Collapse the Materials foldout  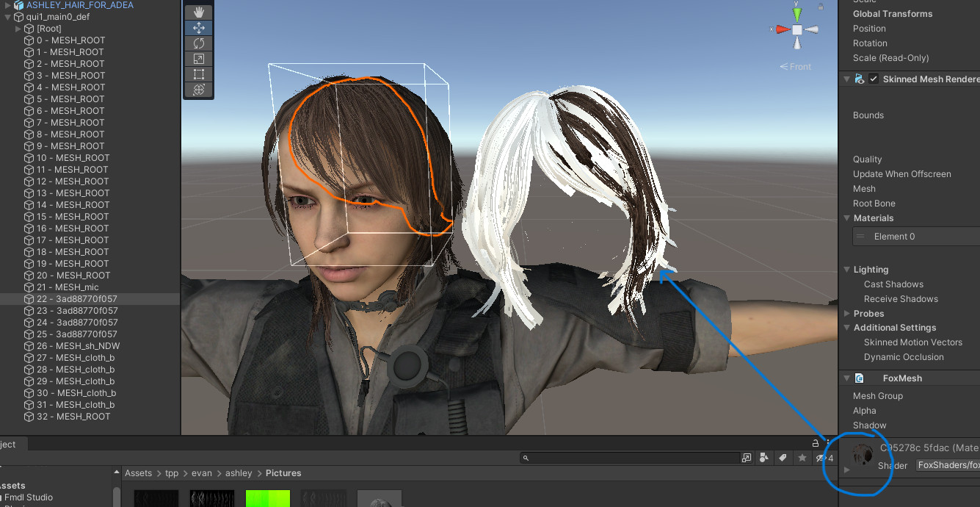click(x=846, y=218)
